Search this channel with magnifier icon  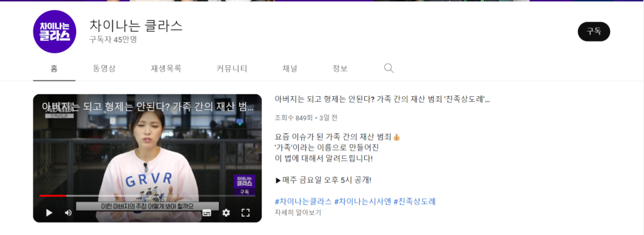(x=389, y=68)
